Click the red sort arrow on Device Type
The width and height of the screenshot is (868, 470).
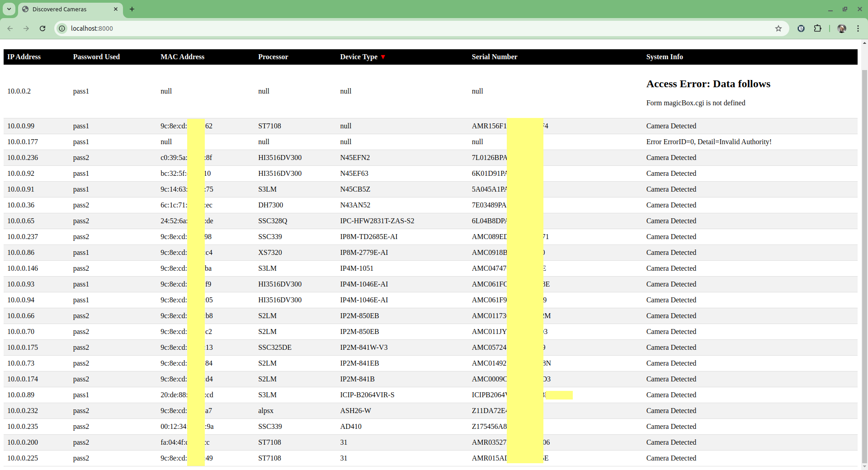[383, 57]
